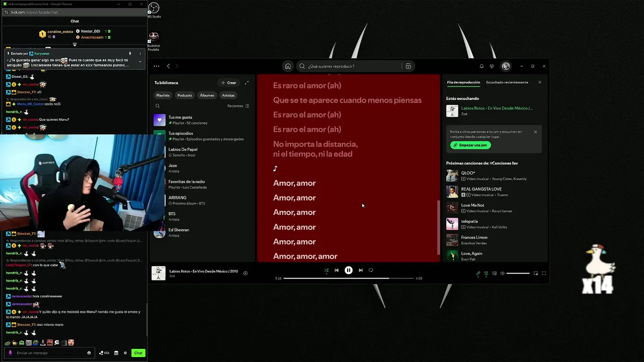Open Tus episodios in library
The height and width of the screenshot is (362, 644).
(201, 136)
